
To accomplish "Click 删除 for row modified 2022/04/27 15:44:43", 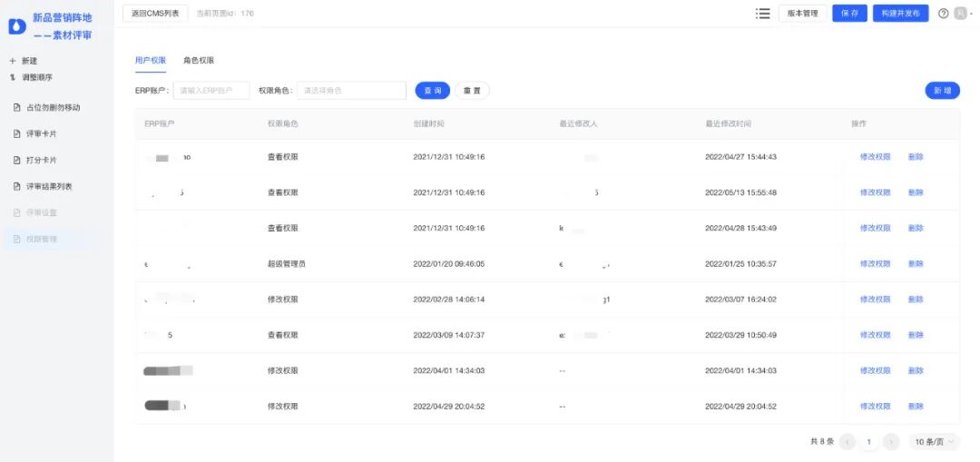I will click(916, 157).
